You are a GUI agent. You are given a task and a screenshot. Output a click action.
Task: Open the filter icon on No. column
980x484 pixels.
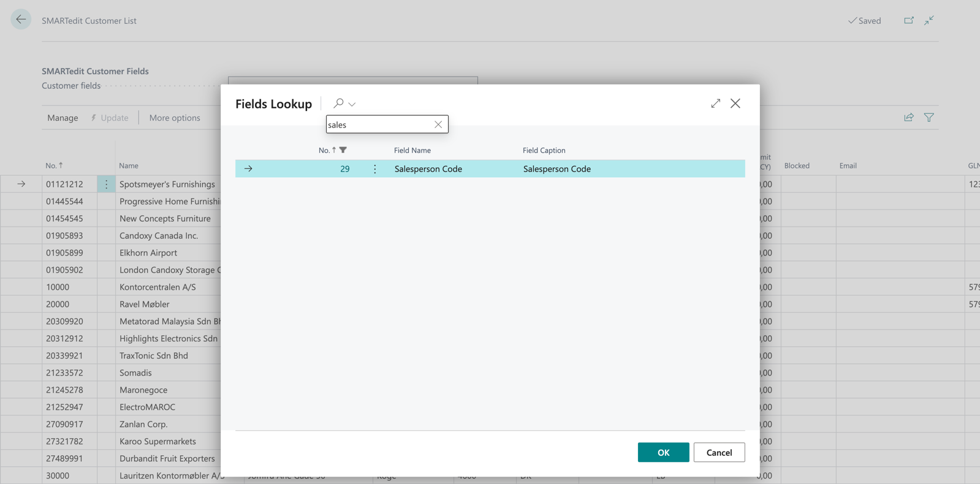pos(343,150)
